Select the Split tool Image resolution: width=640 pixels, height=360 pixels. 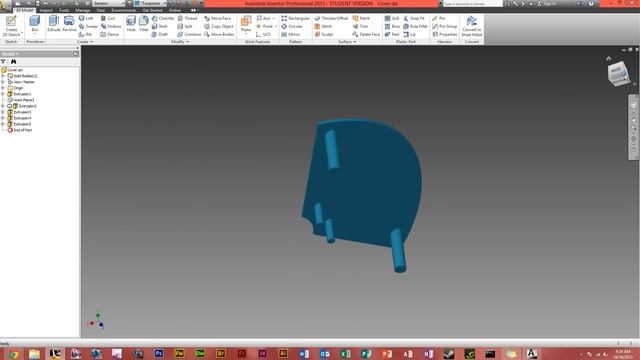pos(185,26)
